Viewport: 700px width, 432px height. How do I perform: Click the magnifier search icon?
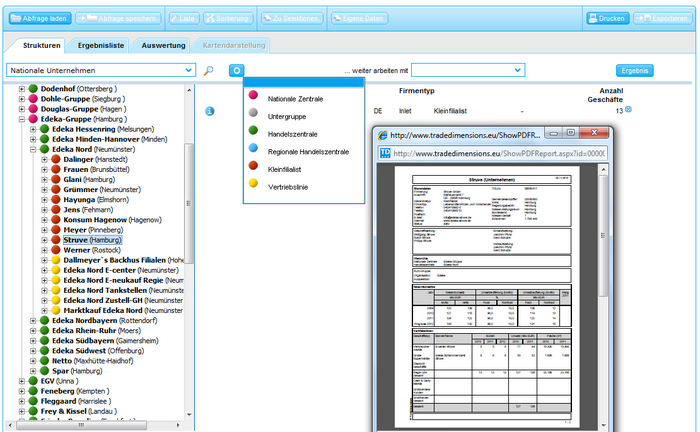(x=209, y=71)
